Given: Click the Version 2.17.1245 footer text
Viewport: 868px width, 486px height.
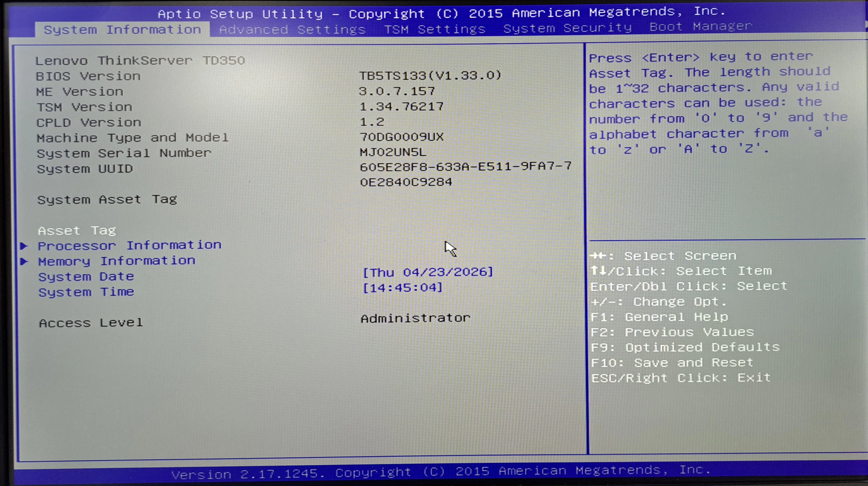Looking at the screenshot, I should point(441,472).
